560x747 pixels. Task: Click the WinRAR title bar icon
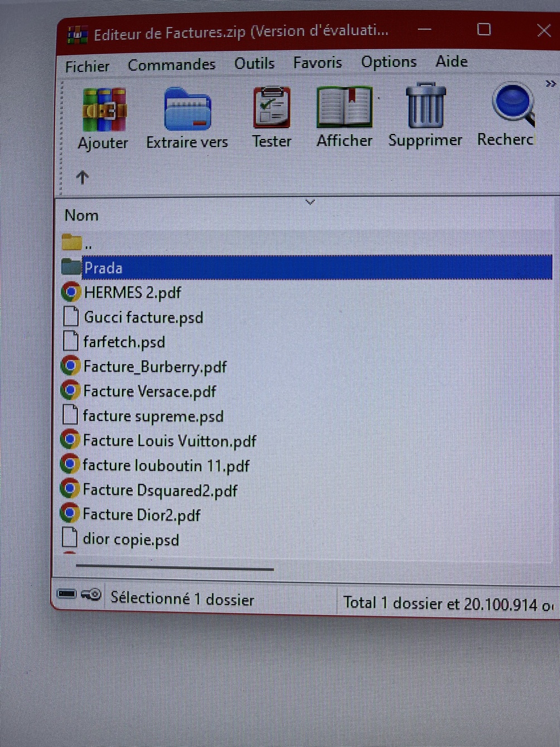click(77, 35)
